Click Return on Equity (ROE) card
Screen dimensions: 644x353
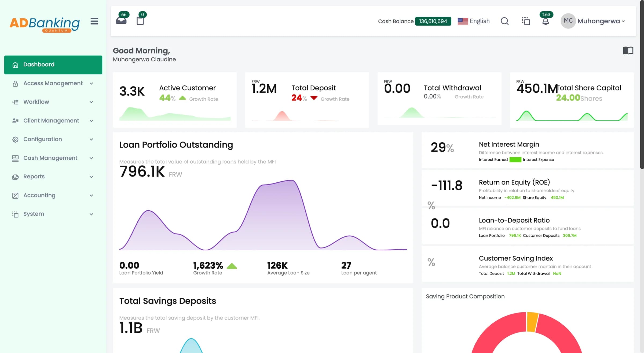coord(528,188)
